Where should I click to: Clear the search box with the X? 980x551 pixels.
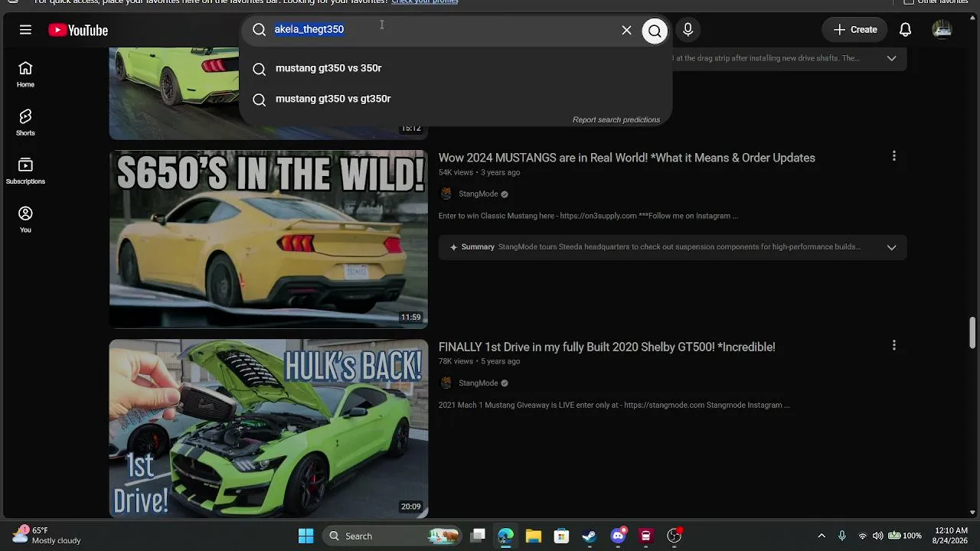pyautogui.click(x=626, y=30)
